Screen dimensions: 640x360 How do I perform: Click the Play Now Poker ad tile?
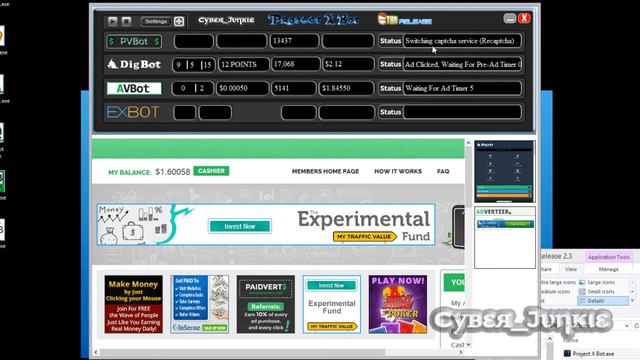398,304
